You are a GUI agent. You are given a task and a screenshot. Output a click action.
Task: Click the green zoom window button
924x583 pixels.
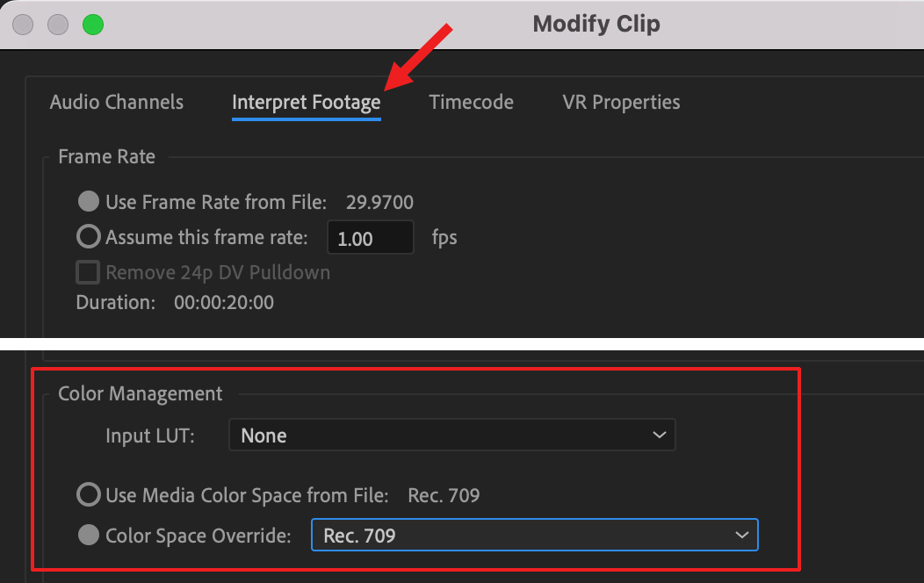tap(93, 25)
